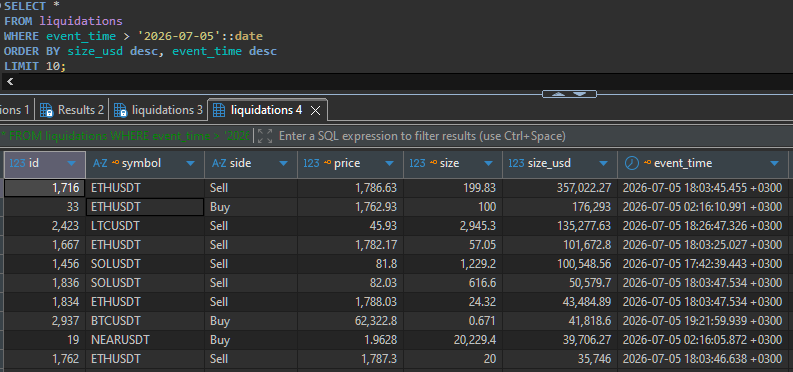Select the Buy side cell in NEARUSDT row
Viewport: 793px width, 372px height.
coord(251,340)
